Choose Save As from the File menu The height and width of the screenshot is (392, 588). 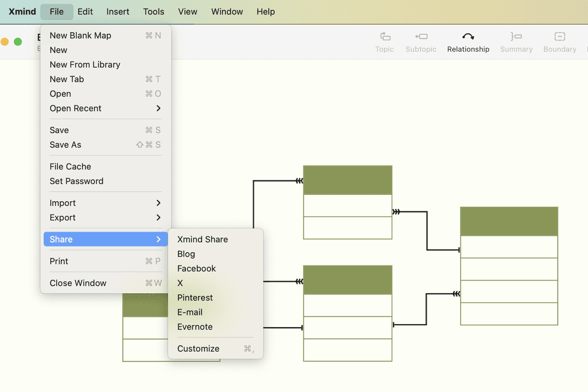tap(65, 145)
